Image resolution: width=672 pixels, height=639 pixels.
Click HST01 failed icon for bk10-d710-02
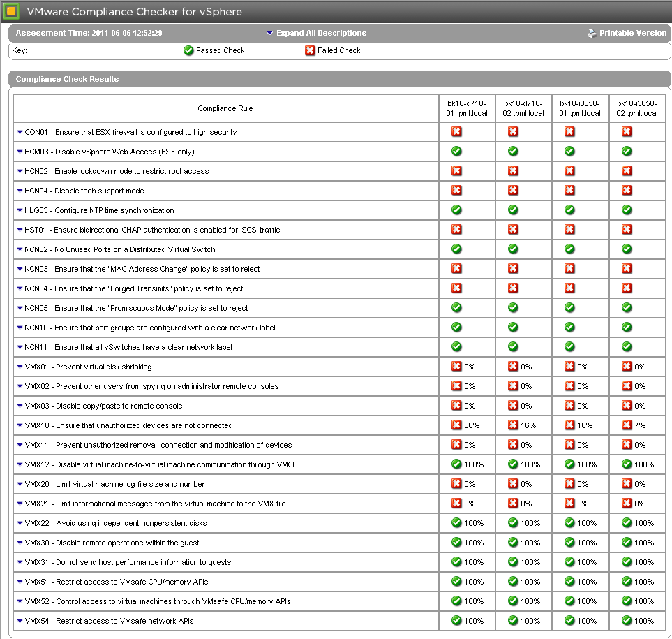click(513, 230)
